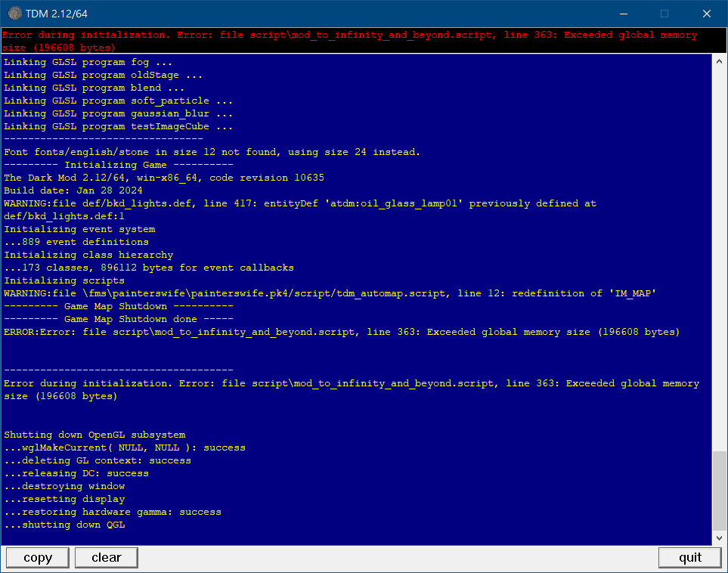Click 'Linking GLSL program gaussian_blur ...' line
This screenshot has width=728, height=573.
pyautogui.click(x=119, y=113)
